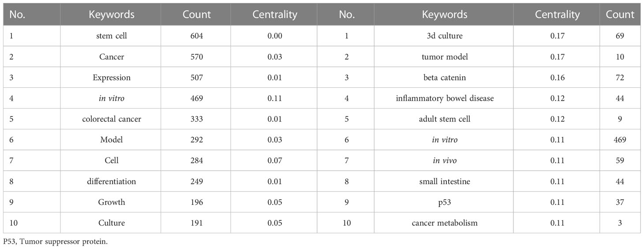Click the count value 469 on right
The image size is (644, 249).
pos(620,140)
